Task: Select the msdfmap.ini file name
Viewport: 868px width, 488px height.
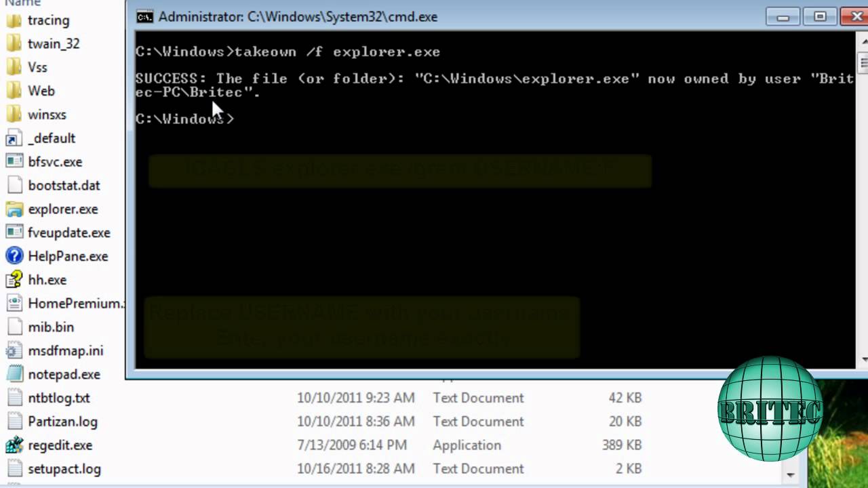Action: tap(66, 351)
